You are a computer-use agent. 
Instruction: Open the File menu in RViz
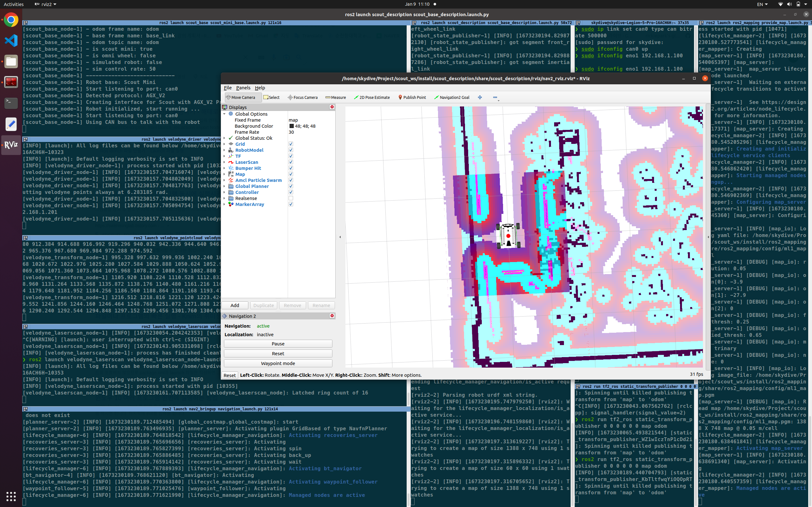point(228,88)
